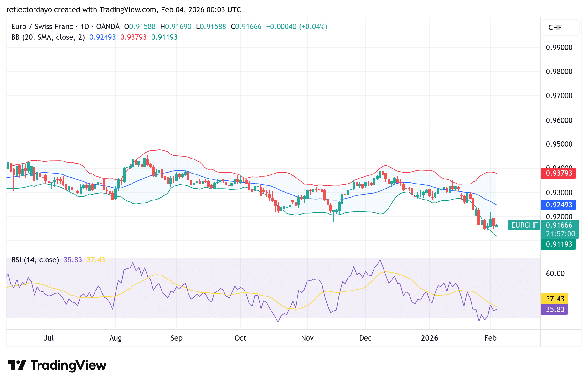Screen dimensions: 588x384
Task: Click the purple 35.83 RSI value flag
Action: pyautogui.click(x=554, y=310)
